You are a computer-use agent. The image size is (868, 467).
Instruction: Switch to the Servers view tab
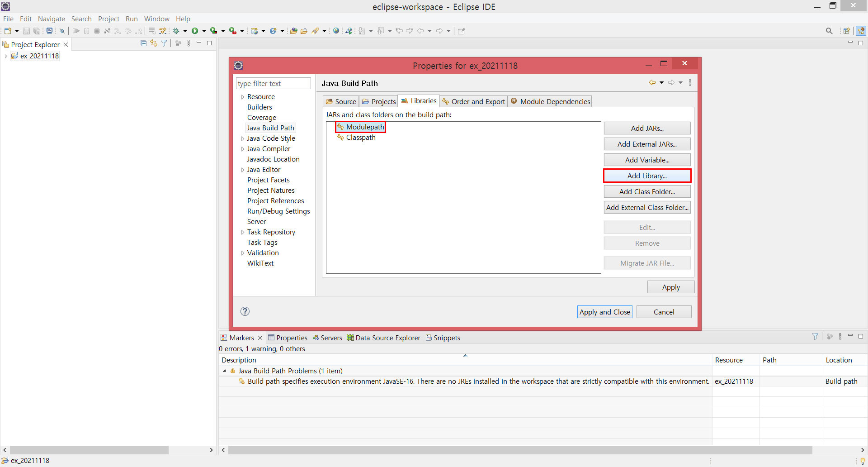pyautogui.click(x=327, y=338)
